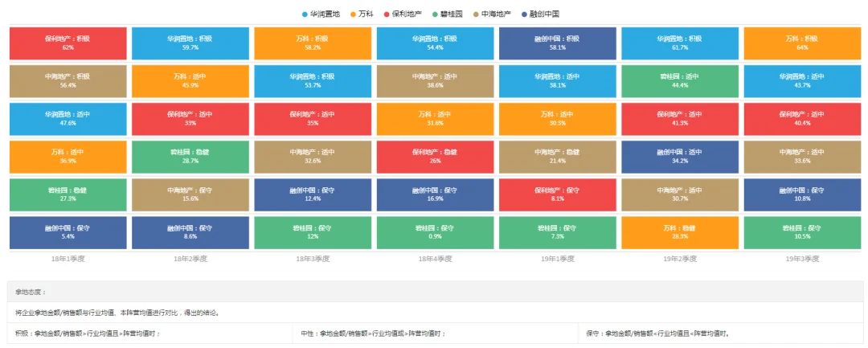Select the 中海地产 保守 15.6% block
The height and width of the screenshot is (348, 868).
point(190,194)
